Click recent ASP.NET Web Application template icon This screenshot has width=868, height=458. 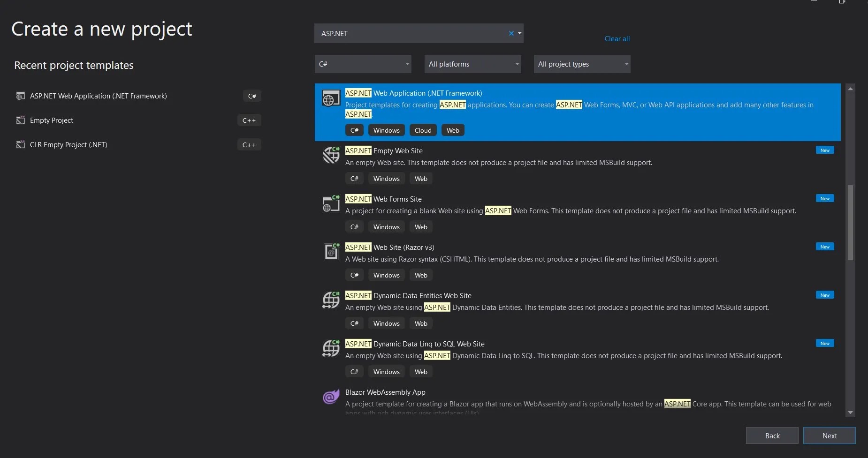tap(20, 96)
